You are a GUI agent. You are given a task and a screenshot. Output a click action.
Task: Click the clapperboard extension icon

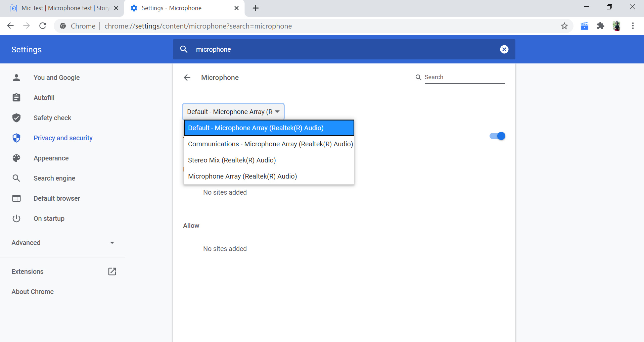pos(585,26)
